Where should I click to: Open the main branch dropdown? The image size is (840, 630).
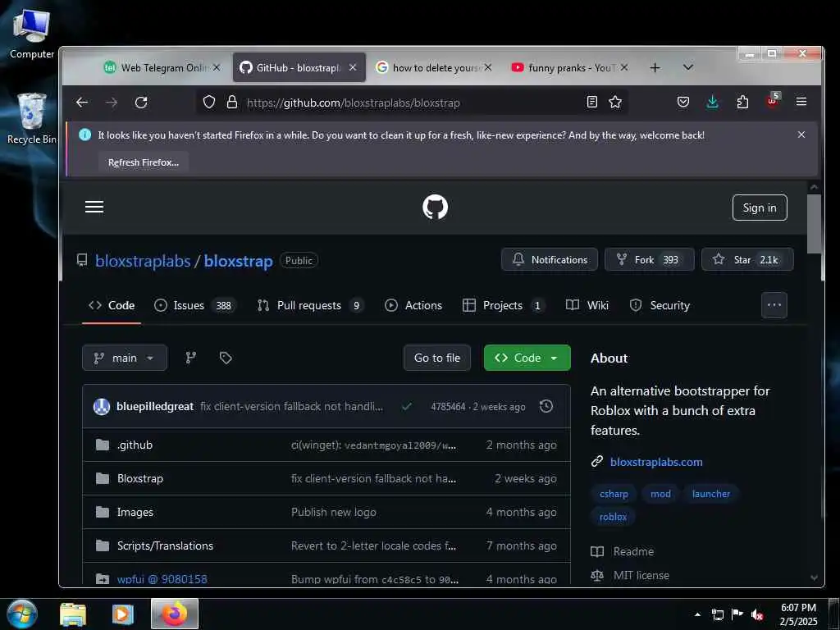(x=125, y=358)
